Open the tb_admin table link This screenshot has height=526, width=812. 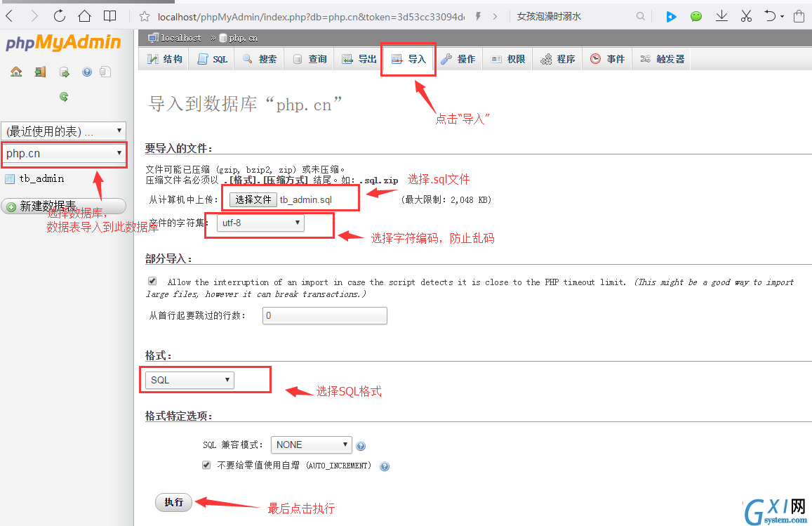[x=41, y=179]
